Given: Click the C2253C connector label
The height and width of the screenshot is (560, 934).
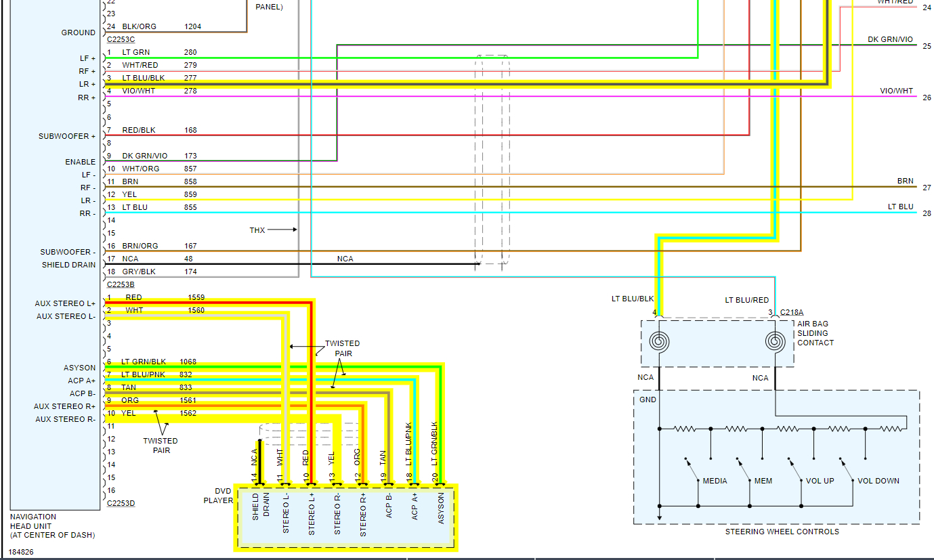Looking at the screenshot, I should [121, 39].
